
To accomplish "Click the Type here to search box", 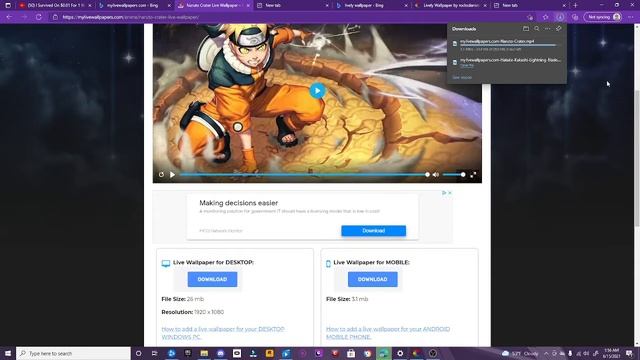I will pyautogui.click(x=73, y=353).
